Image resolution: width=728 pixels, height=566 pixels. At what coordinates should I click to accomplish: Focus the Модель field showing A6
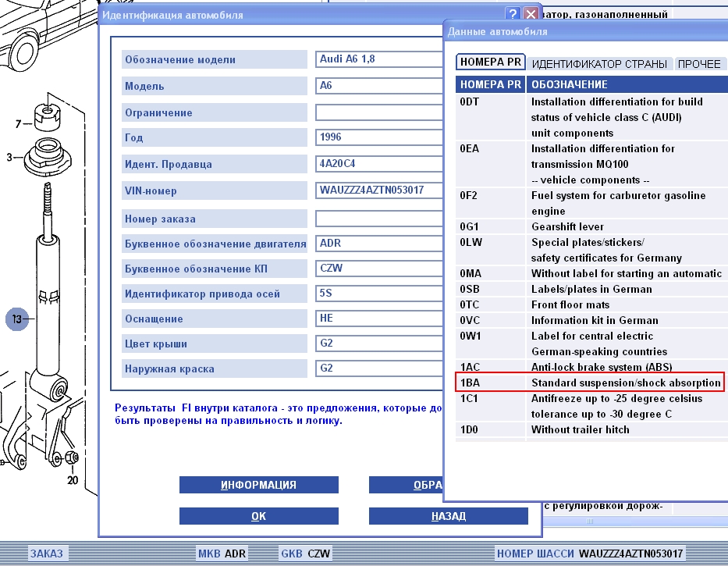click(379, 86)
